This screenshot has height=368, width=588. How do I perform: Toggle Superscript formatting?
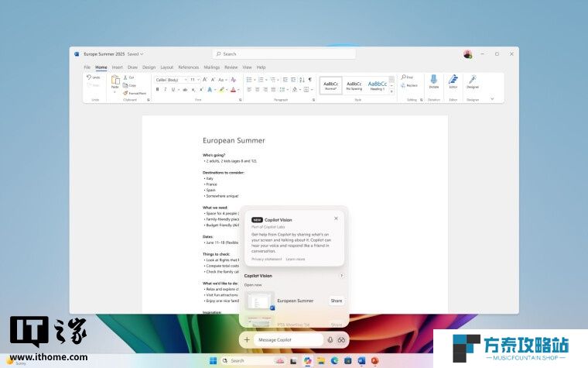click(x=201, y=89)
